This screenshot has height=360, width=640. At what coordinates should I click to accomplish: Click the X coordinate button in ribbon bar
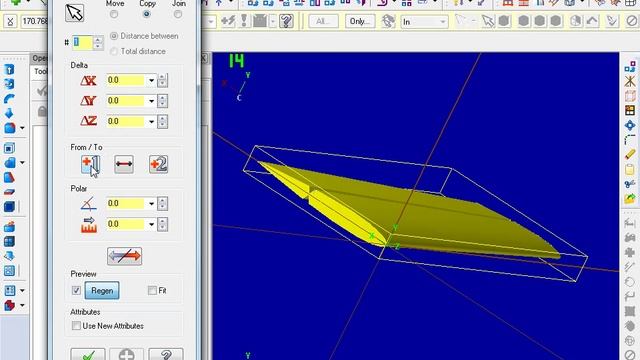pyautogui.click(x=10, y=21)
